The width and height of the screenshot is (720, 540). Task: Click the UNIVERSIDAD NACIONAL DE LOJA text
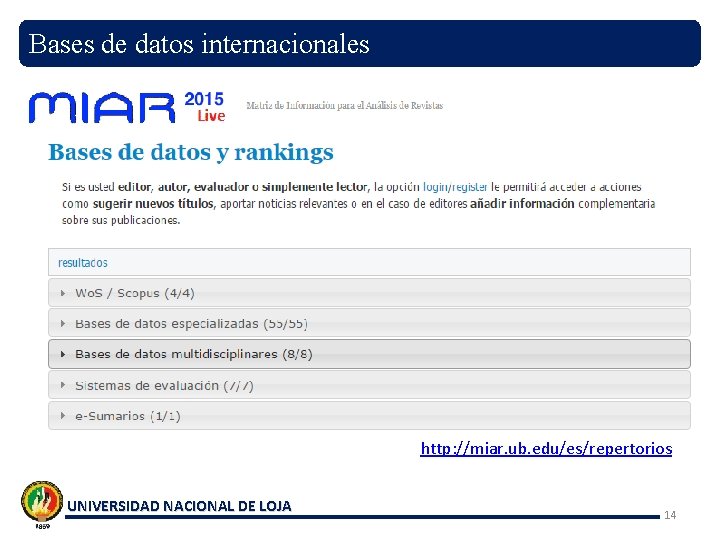click(x=179, y=506)
